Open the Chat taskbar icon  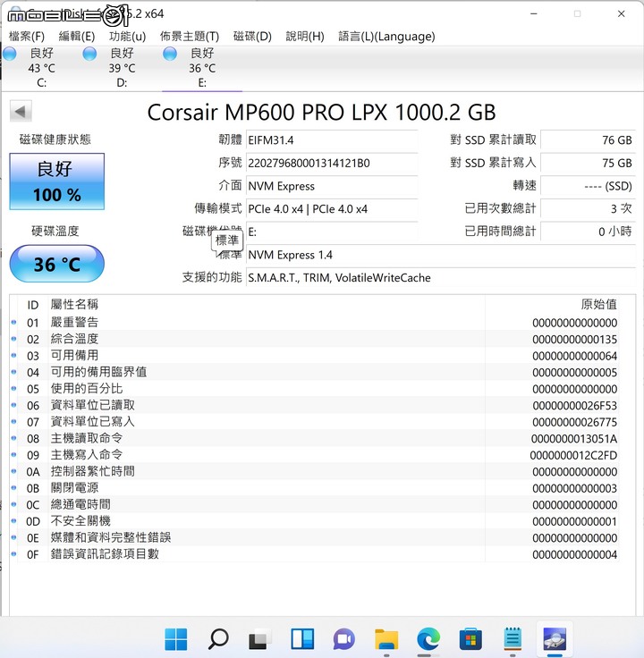344,638
